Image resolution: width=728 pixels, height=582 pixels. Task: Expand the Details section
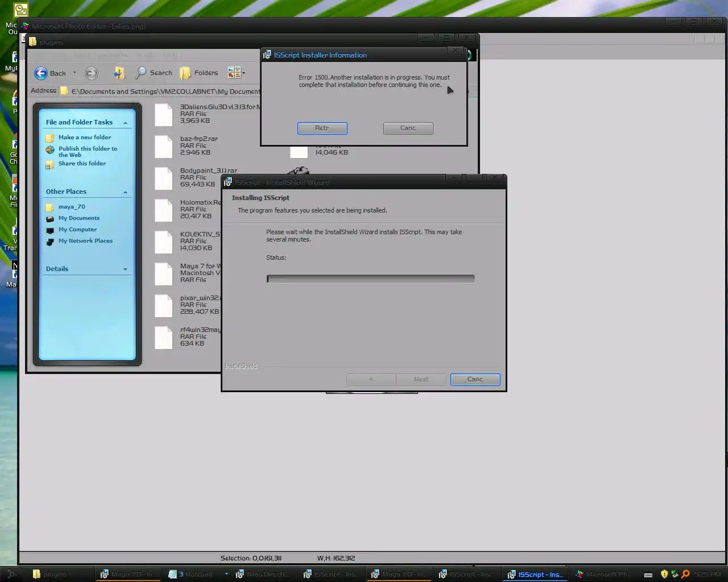(125, 269)
